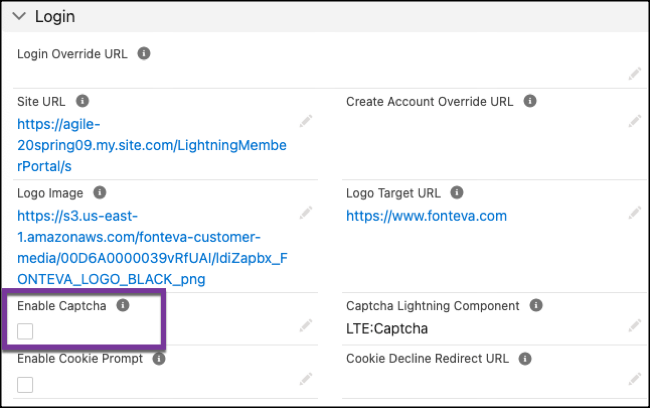Click info icon next to Login Override URL
The width and height of the screenshot is (650, 408).
point(144,53)
